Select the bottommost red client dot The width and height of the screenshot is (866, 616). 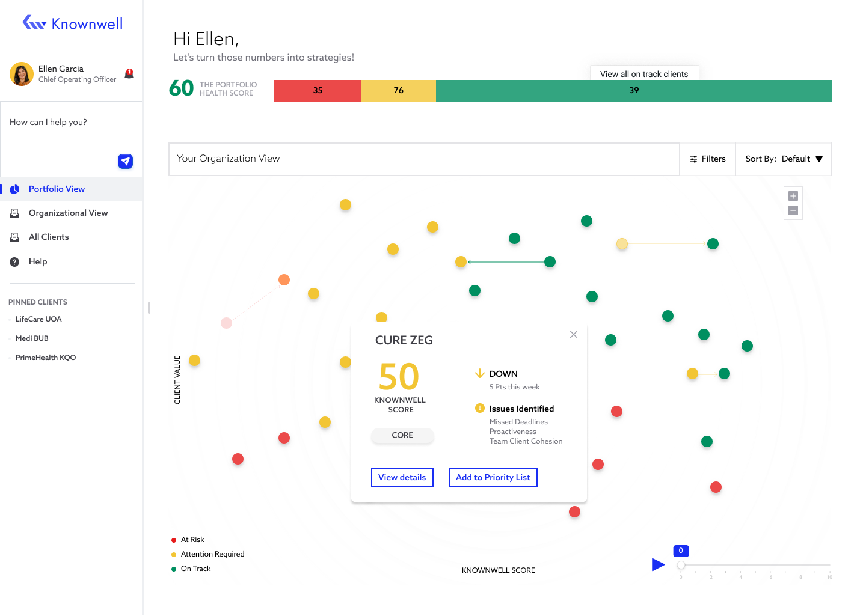[575, 511]
